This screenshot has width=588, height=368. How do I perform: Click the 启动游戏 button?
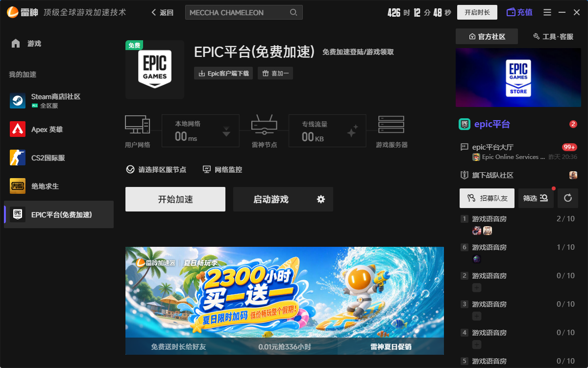pos(271,199)
